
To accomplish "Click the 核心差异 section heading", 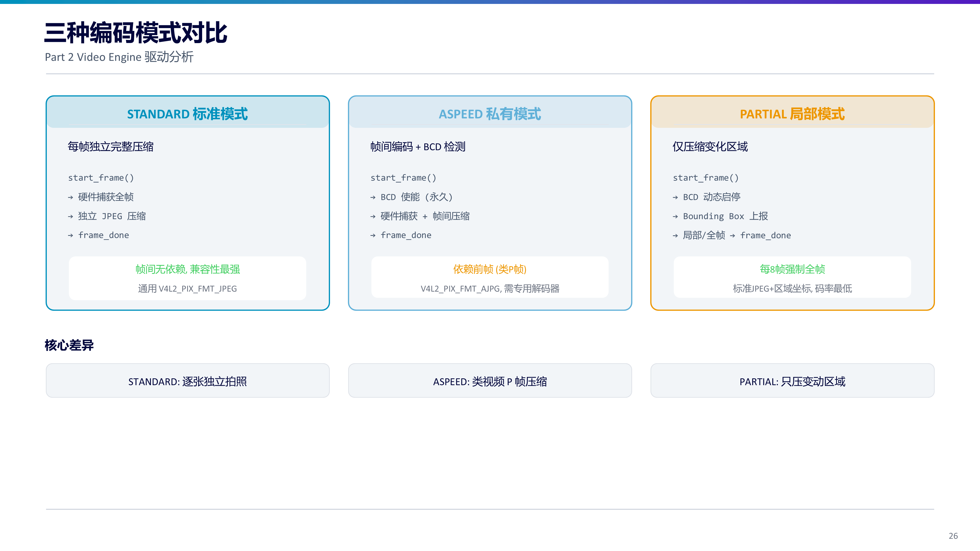I will point(69,345).
